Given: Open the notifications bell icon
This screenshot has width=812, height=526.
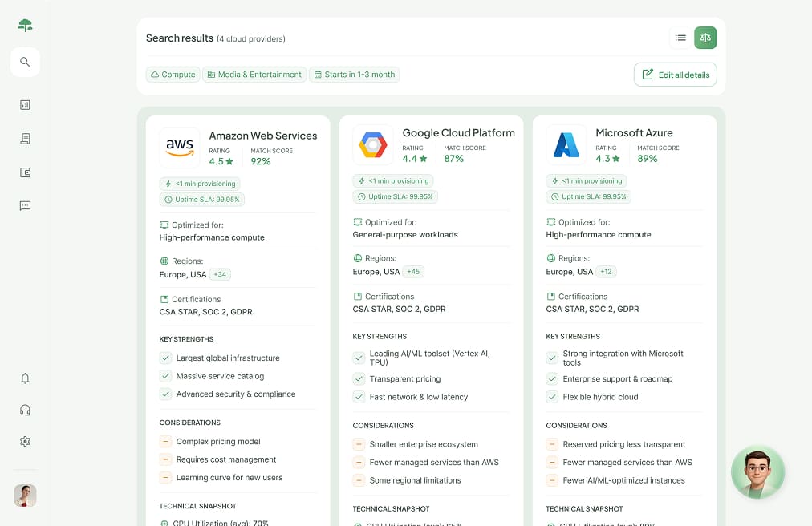Looking at the screenshot, I should coord(25,378).
